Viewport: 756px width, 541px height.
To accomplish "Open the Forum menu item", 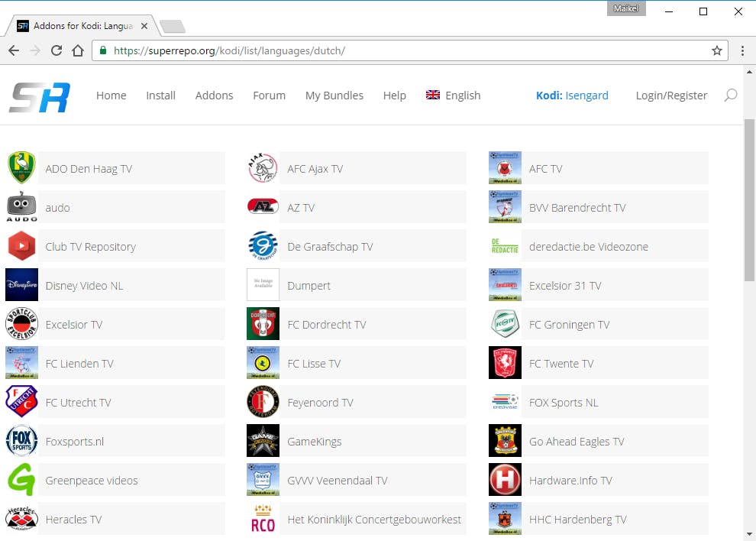I will 269,96.
